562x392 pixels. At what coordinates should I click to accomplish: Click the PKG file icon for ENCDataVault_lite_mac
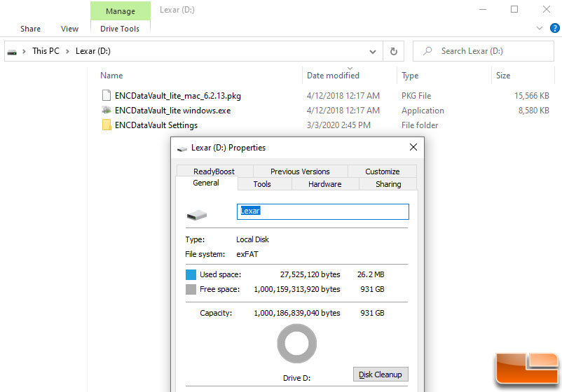click(106, 96)
